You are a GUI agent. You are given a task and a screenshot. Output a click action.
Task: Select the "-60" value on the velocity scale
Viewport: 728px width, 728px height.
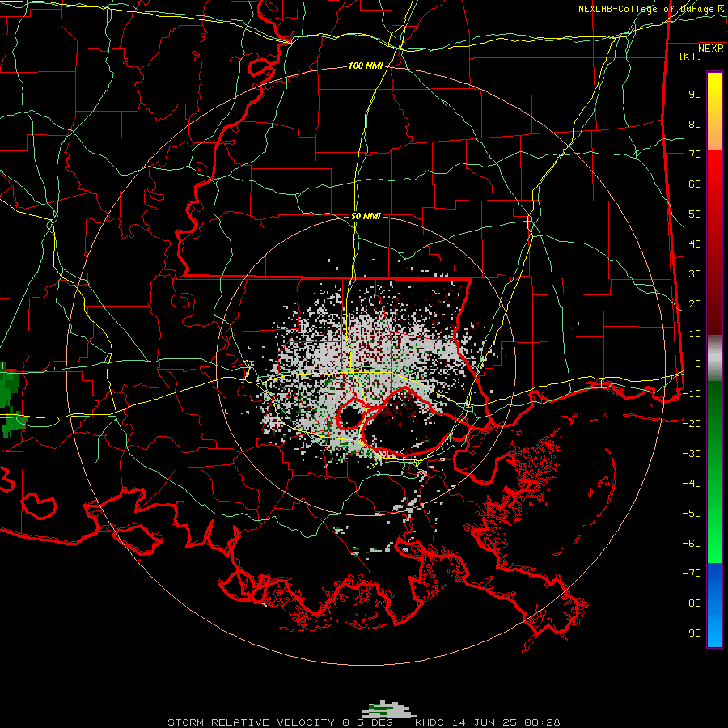click(692, 544)
